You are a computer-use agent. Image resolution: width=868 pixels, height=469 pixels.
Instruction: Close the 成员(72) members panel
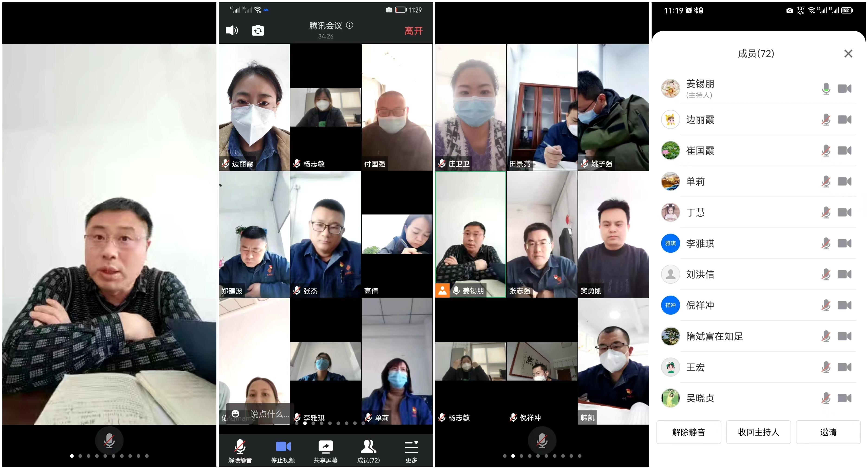click(848, 54)
